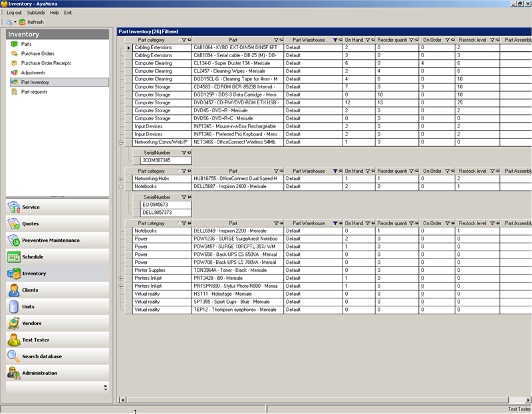Open the Clients person icon

click(x=13, y=290)
